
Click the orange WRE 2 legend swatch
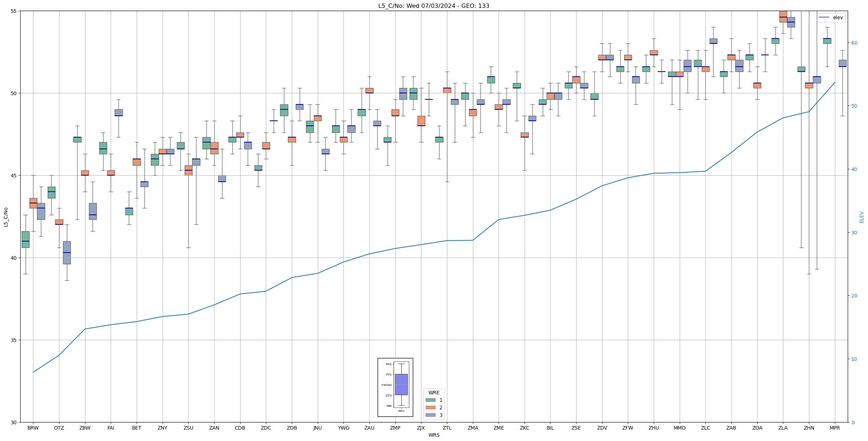430,408
